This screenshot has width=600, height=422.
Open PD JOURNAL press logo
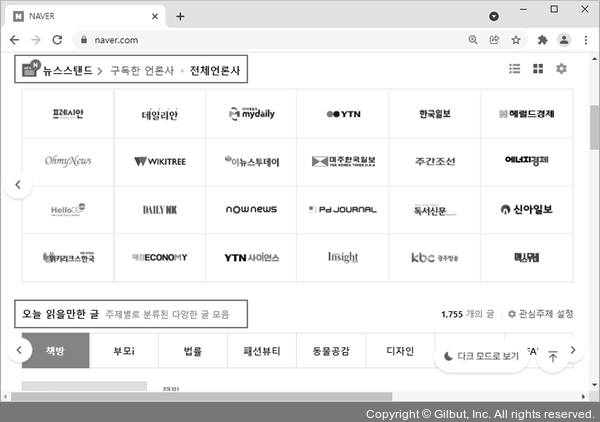tap(343, 210)
